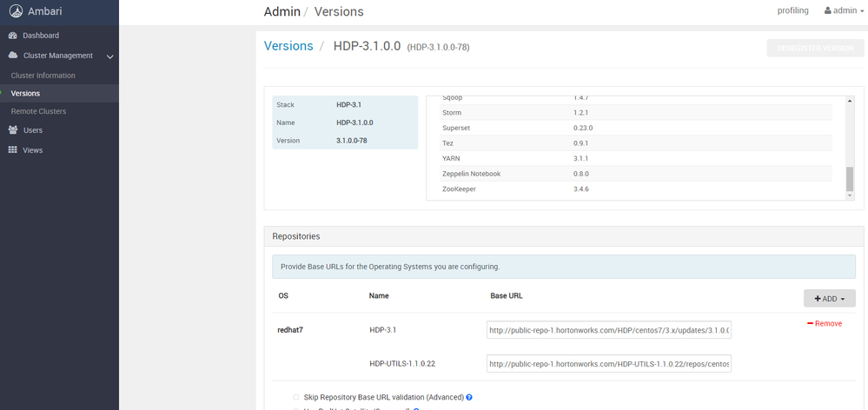Select Versions item in the sidebar
The width and height of the screenshot is (868, 410).
tap(25, 93)
